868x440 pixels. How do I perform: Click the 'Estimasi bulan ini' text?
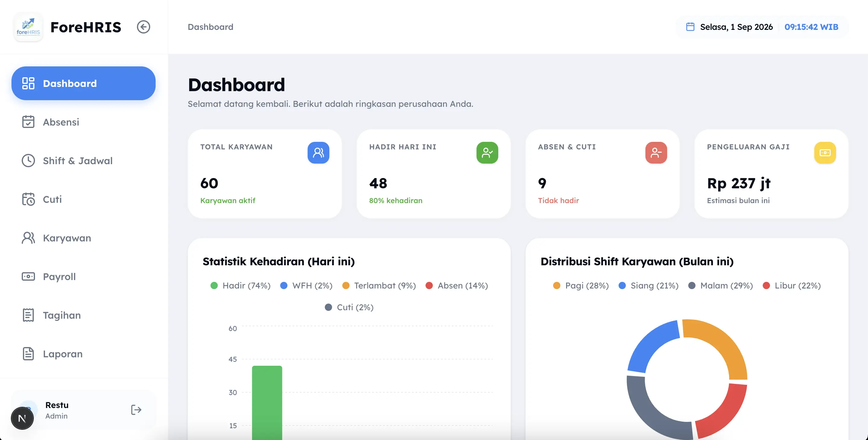pyautogui.click(x=738, y=201)
